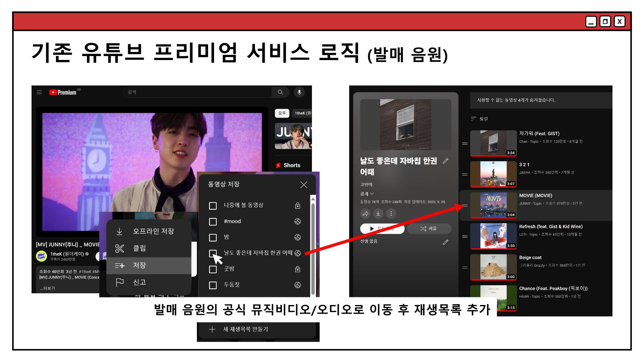
Task: Open the hamburger guide menu
Action: click(x=39, y=92)
